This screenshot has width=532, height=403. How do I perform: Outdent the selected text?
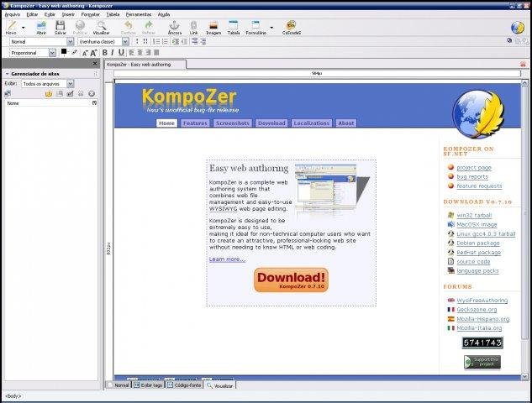184,41
